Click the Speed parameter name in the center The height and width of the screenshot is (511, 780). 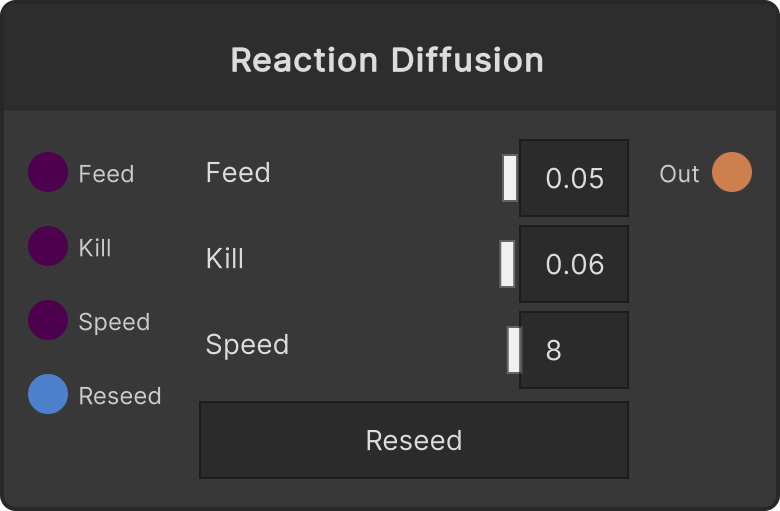[x=247, y=344]
